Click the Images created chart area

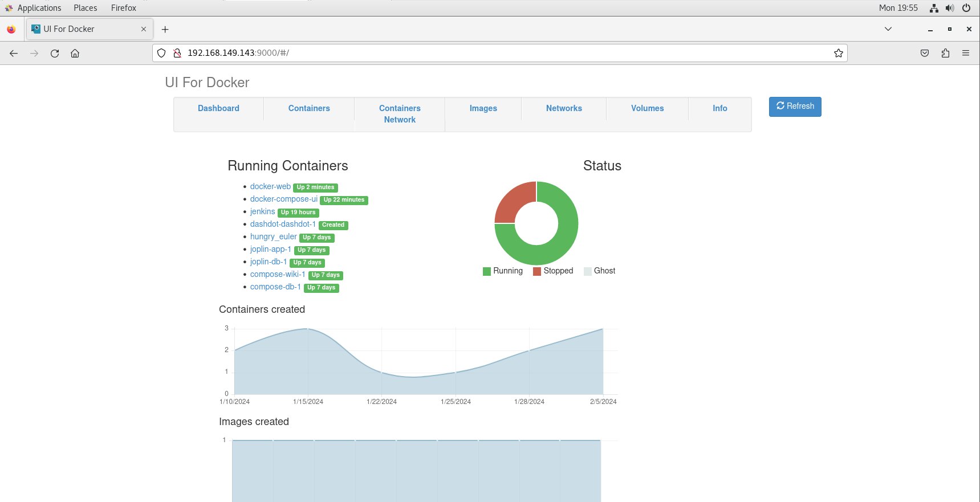click(x=418, y=469)
